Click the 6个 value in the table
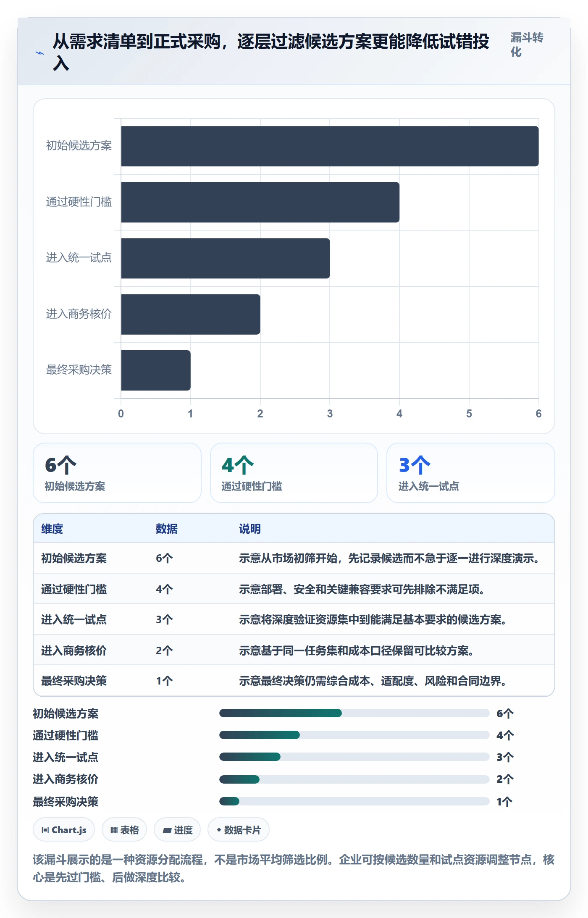 tap(164, 558)
